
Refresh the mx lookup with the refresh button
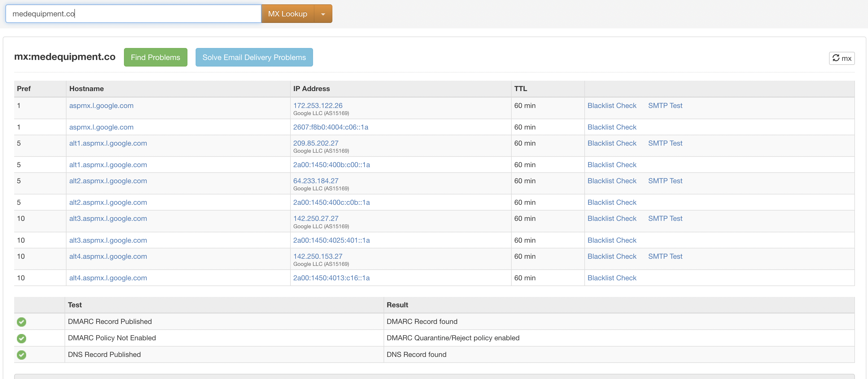pos(842,58)
